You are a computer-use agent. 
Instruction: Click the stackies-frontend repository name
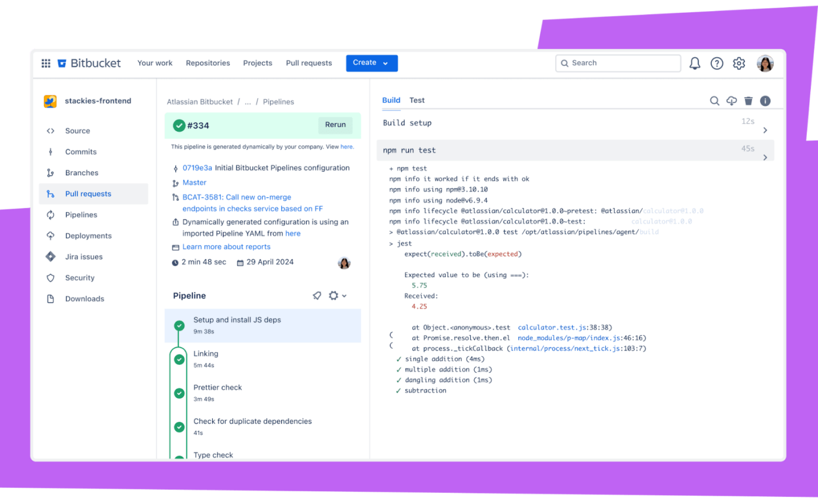(x=98, y=101)
